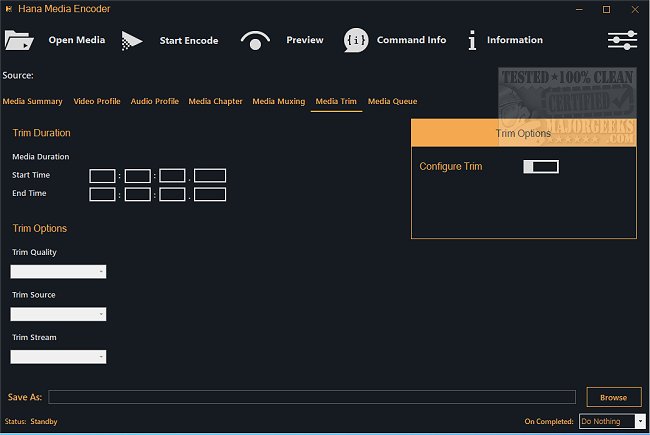
Task: Open the On Completed 'Do Nothing' dropdown
Action: [612, 421]
